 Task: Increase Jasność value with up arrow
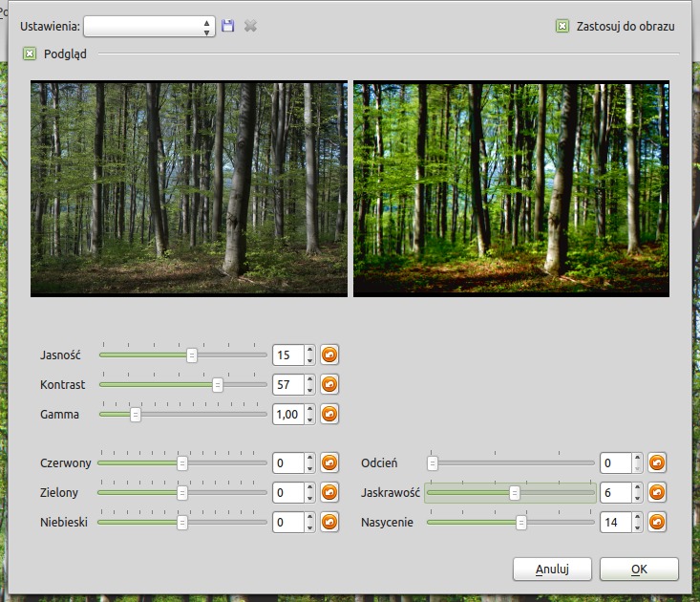click(x=309, y=350)
